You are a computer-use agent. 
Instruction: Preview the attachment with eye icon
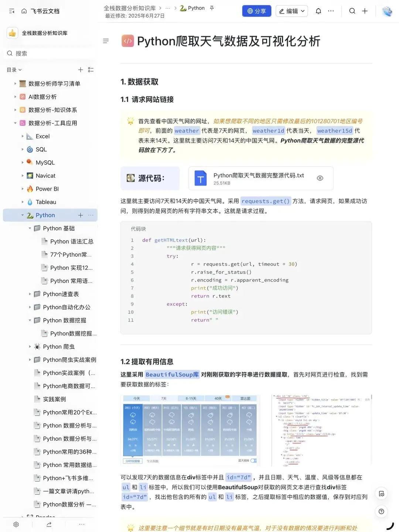pyautogui.click(x=320, y=178)
